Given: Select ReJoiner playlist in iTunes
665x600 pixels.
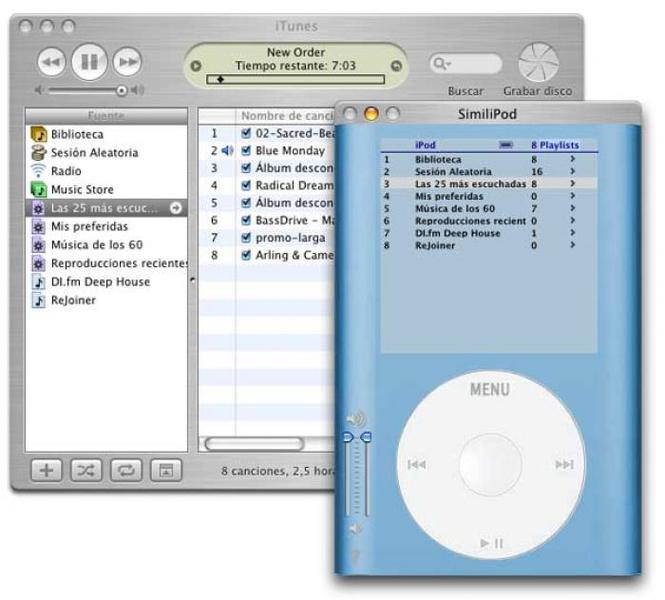Looking at the screenshot, I should [x=106, y=300].
